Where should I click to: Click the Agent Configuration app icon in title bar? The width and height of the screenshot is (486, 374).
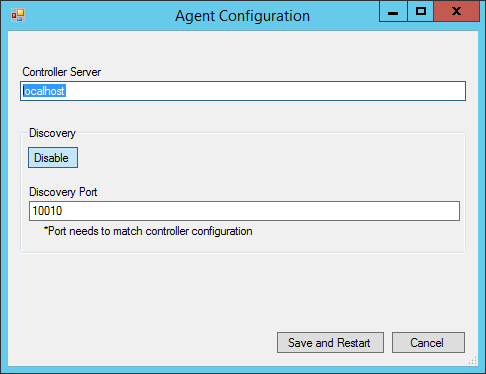tap(18, 15)
